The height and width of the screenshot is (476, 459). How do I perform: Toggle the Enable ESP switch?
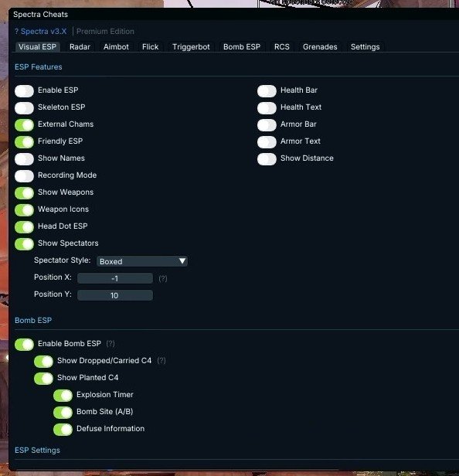[x=24, y=90]
